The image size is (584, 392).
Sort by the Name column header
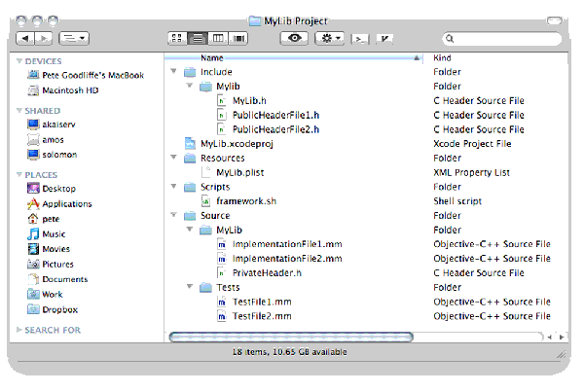click(294, 58)
